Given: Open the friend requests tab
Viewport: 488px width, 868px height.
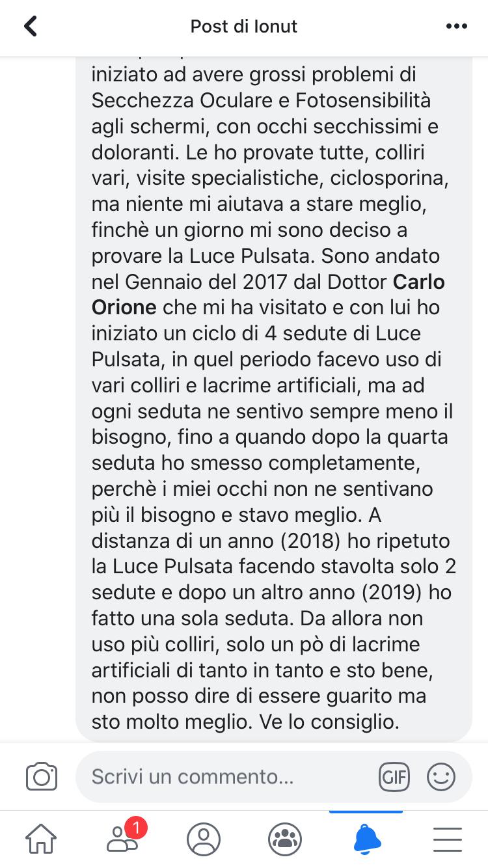Looking at the screenshot, I should click(x=122, y=839).
